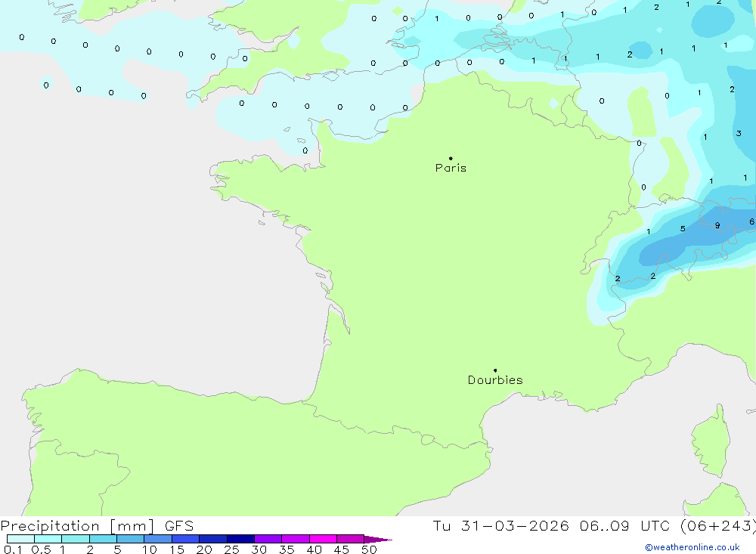Viewport: 756px width, 554px height.
Task: Click the 30 legend scale label
Action: pyautogui.click(x=259, y=549)
